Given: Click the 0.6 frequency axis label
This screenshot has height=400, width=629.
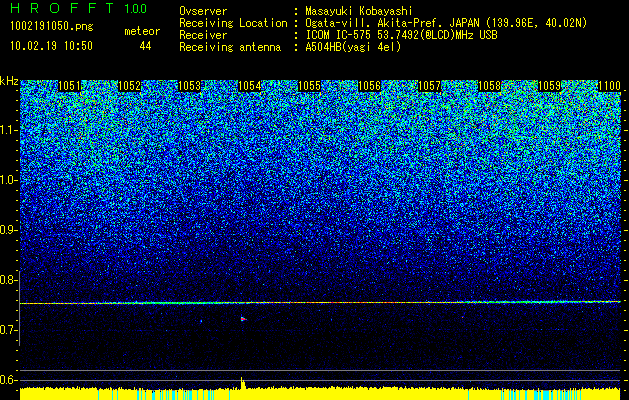Looking at the screenshot, I should pyautogui.click(x=9, y=380).
